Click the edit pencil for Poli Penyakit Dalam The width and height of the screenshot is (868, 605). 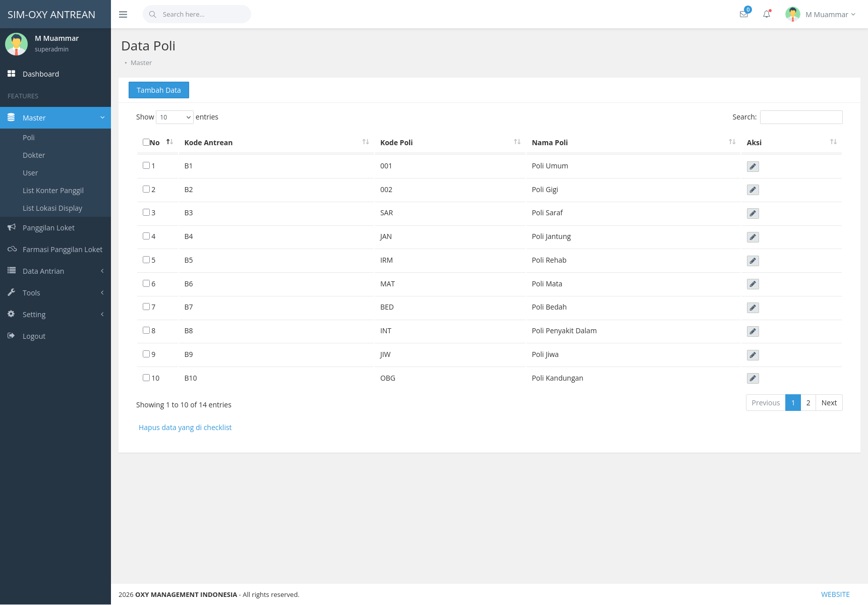753,331
